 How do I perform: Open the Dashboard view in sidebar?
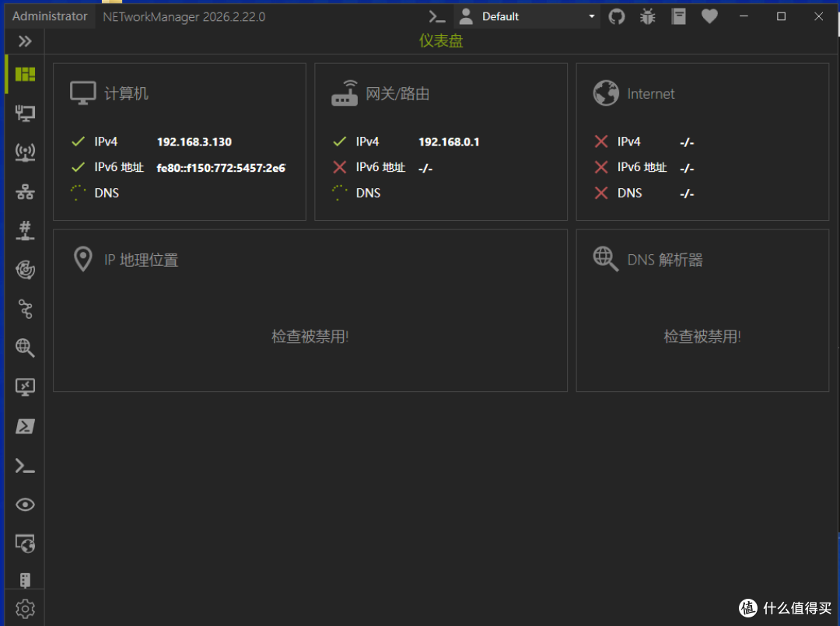25,74
